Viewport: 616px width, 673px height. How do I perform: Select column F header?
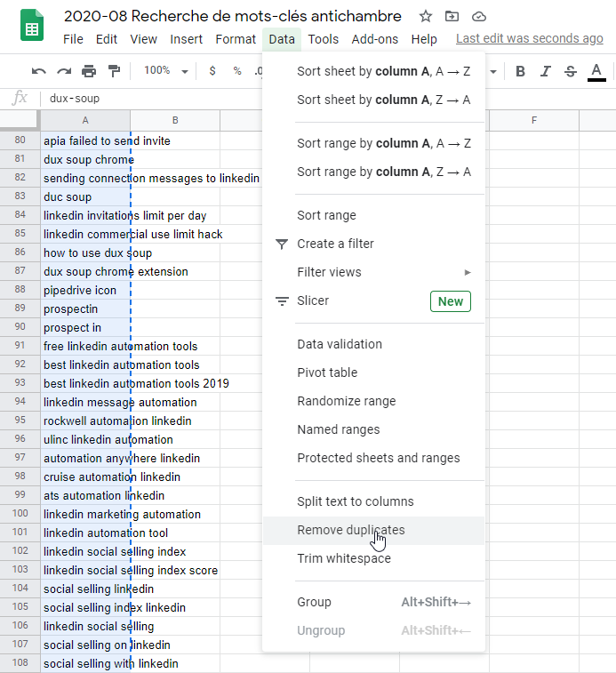534,121
